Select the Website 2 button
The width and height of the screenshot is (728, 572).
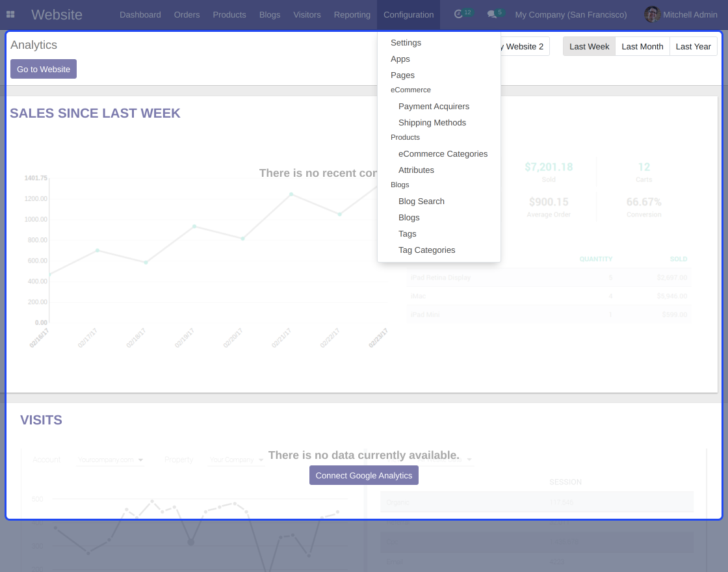click(525, 46)
